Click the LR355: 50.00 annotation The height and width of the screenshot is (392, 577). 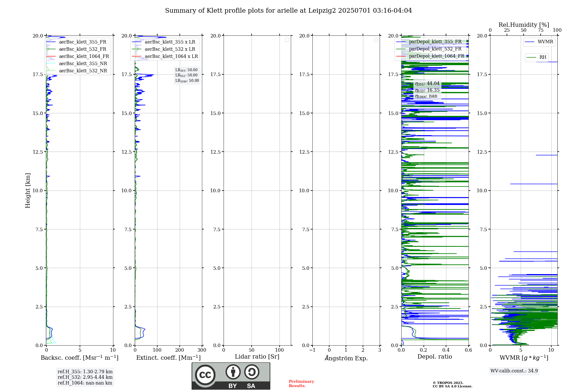pos(186,70)
